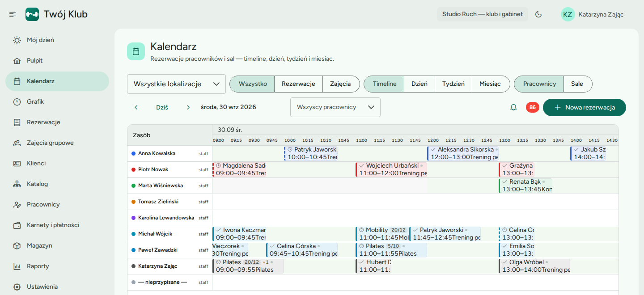
Task: Open Grafik schedule page
Action: click(57, 102)
